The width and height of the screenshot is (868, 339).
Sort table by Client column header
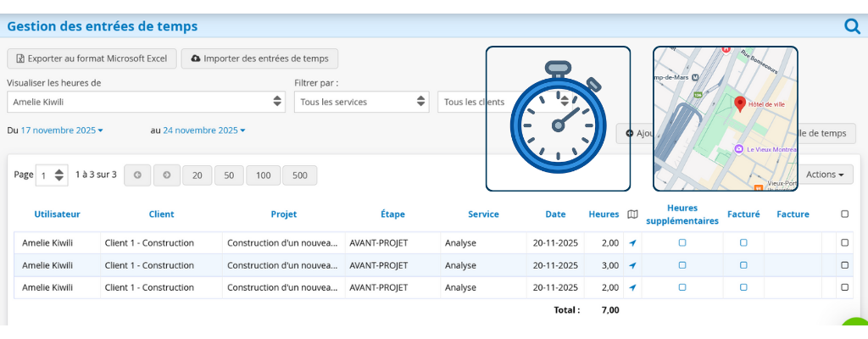coord(161,214)
